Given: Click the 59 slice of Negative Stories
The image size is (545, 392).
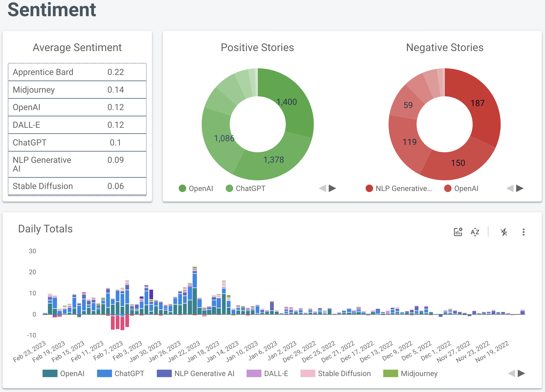Looking at the screenshot, I should coord(408,105).
